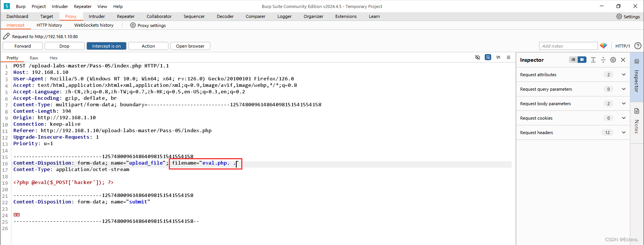Toggle the word wrap icon

pyautogui.click(x=488, y=57)
